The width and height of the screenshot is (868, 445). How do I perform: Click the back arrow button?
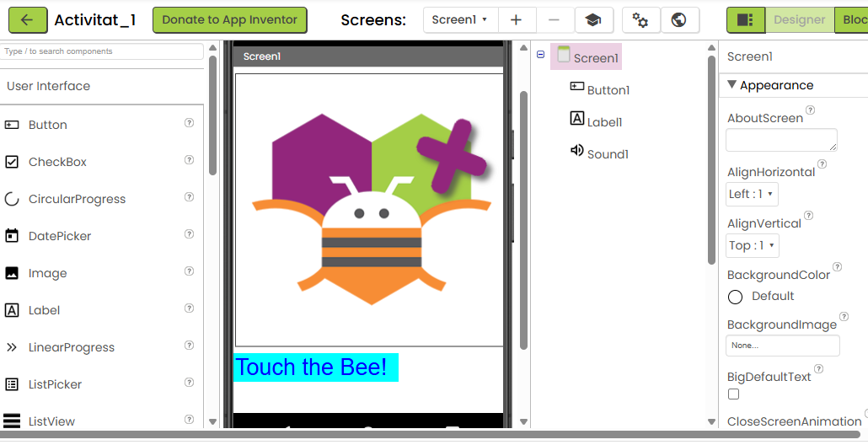[28, 20]
